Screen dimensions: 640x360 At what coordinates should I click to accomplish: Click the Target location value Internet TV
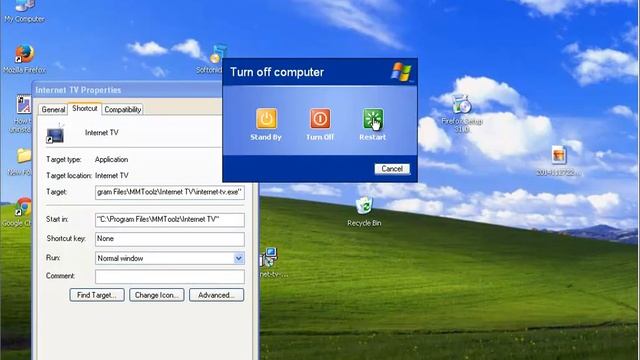pyautogui.click(x=112, y=176)
